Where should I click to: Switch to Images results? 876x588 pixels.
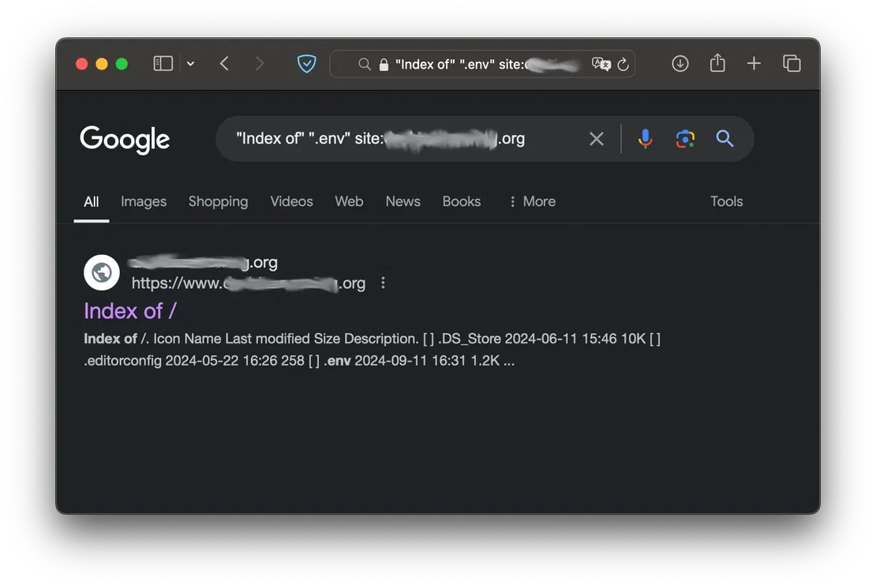[x=144, y=201]
